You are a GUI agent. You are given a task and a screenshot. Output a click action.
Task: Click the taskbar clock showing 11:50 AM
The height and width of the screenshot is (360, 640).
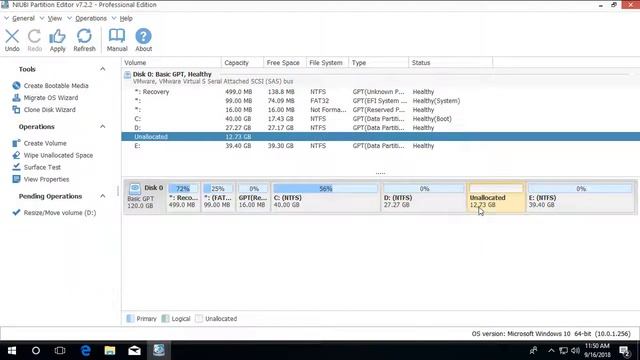[598, 351]
